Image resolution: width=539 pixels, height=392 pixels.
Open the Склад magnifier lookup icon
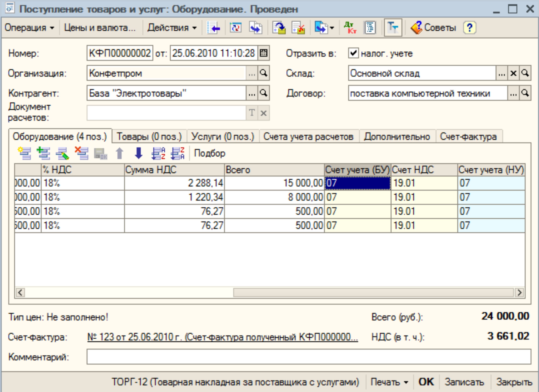525,73
